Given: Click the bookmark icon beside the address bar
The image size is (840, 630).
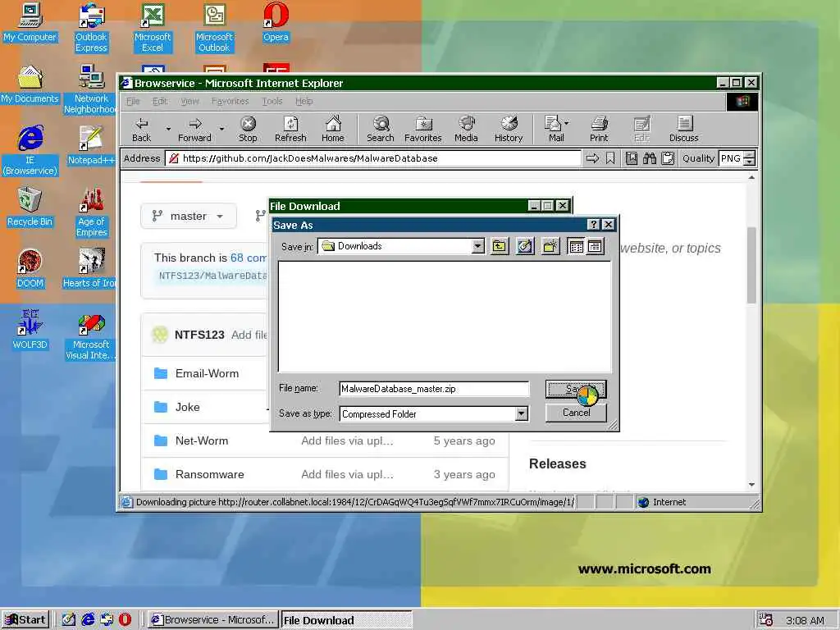Looking at the screenshot, I should (610, 158).
